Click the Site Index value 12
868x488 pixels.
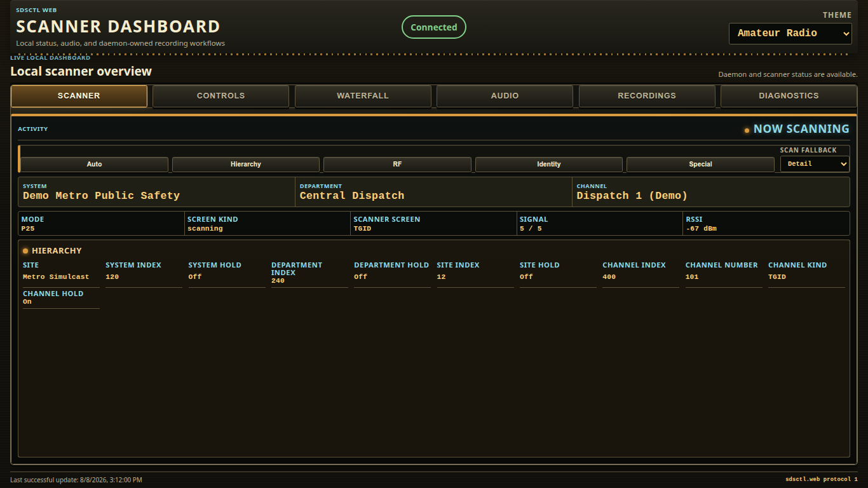(441, 277)
